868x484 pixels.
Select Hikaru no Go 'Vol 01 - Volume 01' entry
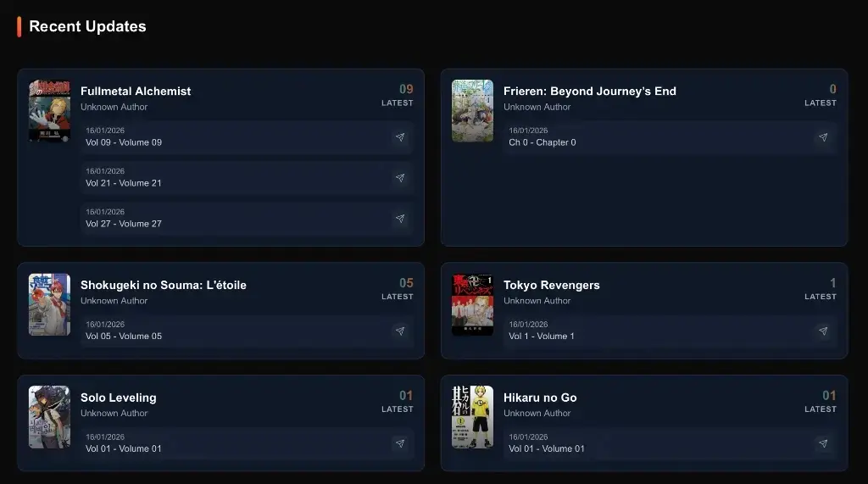(670, 443)
